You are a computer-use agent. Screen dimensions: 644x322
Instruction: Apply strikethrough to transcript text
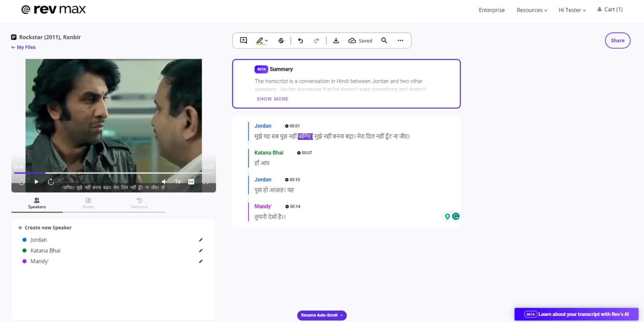click(x=281, y=40)
